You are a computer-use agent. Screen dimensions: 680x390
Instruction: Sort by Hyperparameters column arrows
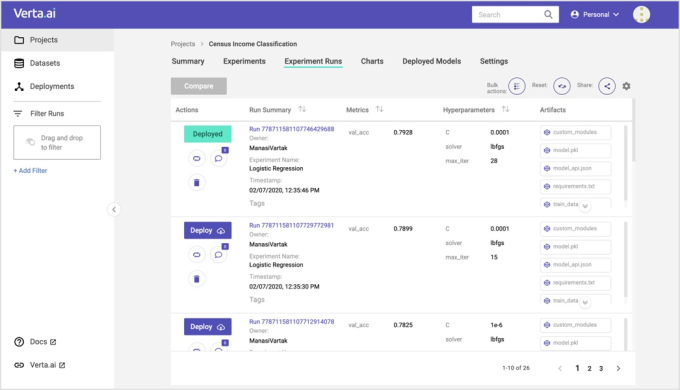click(505, 109)
